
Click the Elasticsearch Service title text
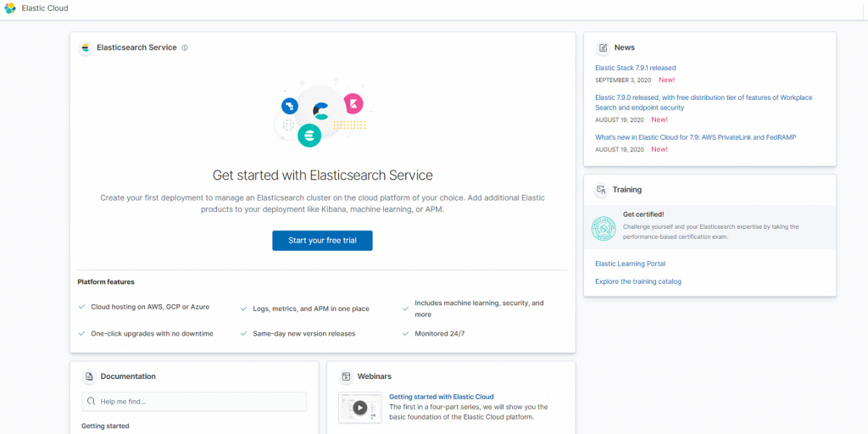coord(136,47)
